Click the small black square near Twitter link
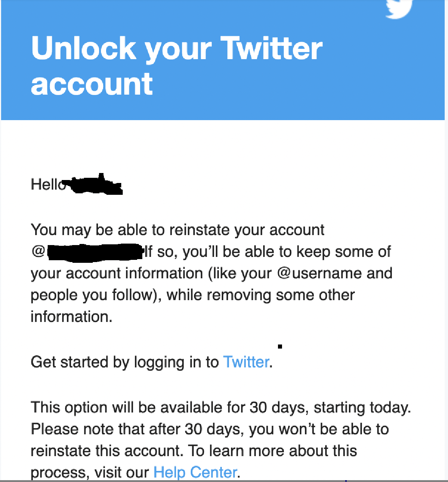 point(280,346)
